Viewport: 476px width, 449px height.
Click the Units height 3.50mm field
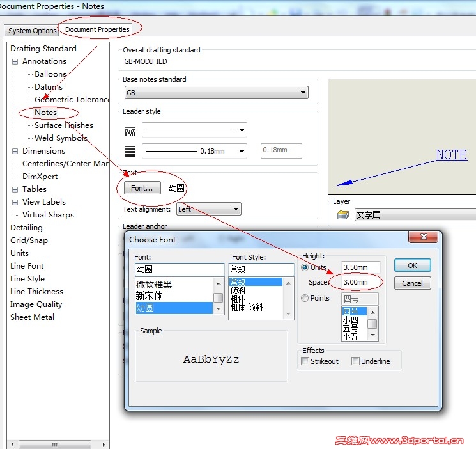(x=361, y=267)
